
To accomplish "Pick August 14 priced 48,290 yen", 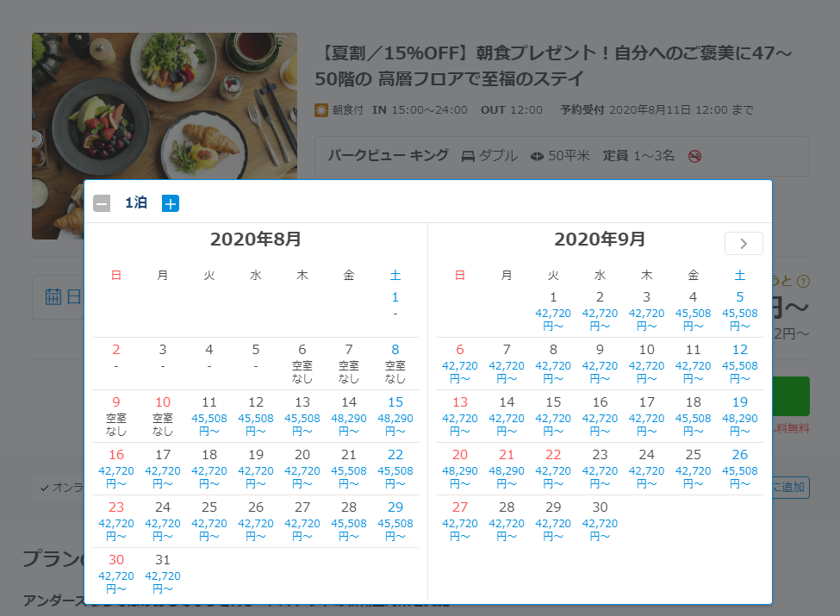I will 349,416.
